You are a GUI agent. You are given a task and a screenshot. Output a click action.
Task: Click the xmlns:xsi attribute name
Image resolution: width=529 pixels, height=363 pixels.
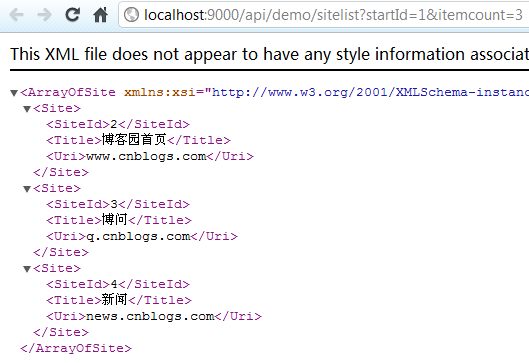click(160, 92)
